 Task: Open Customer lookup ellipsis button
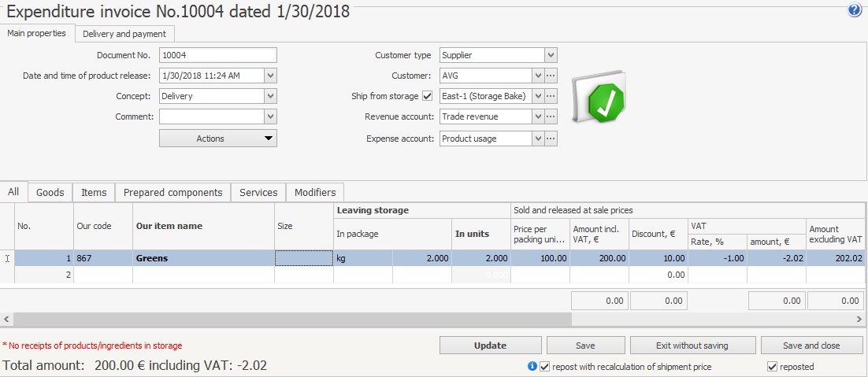pos(551,76)
